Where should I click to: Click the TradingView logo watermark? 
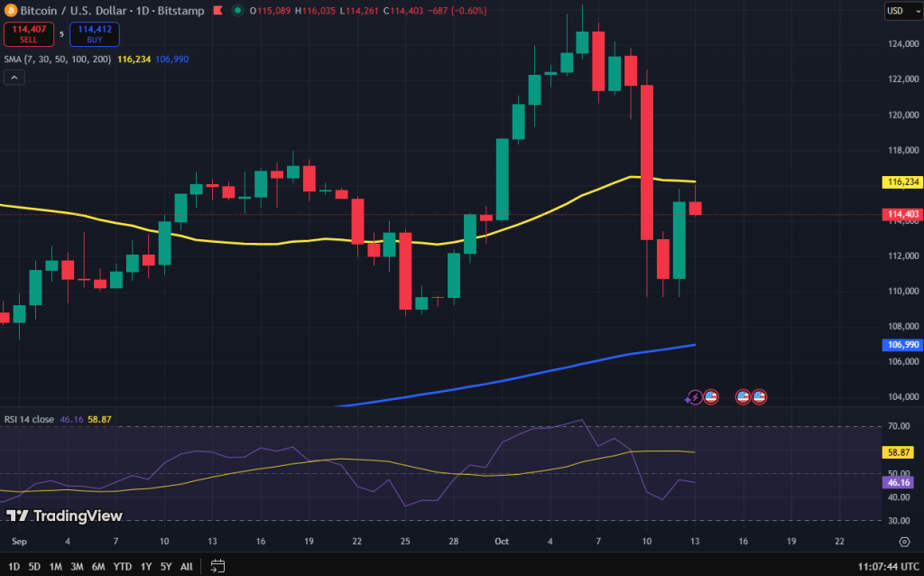click(63, 516)
